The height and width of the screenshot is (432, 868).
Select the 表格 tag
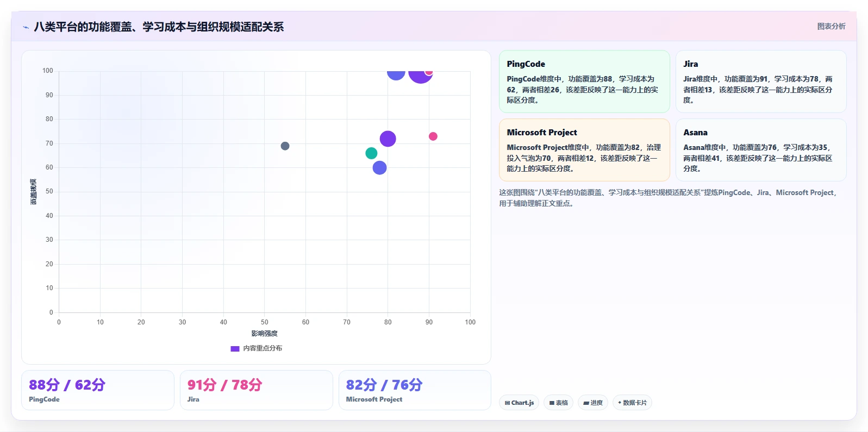click(558, 403)
